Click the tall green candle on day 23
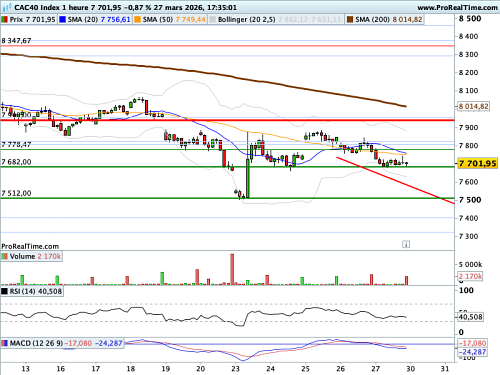Image resolution: width=500 pixels, height=375 pixels. click(248, 178)
